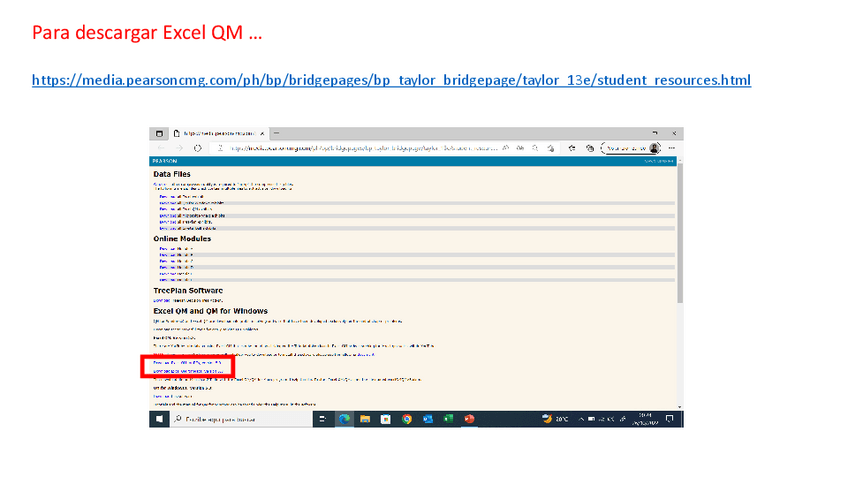Click the 'TreePlan Software' heading
The width and height of the screenshot is (848, 477).
(188, 290)
